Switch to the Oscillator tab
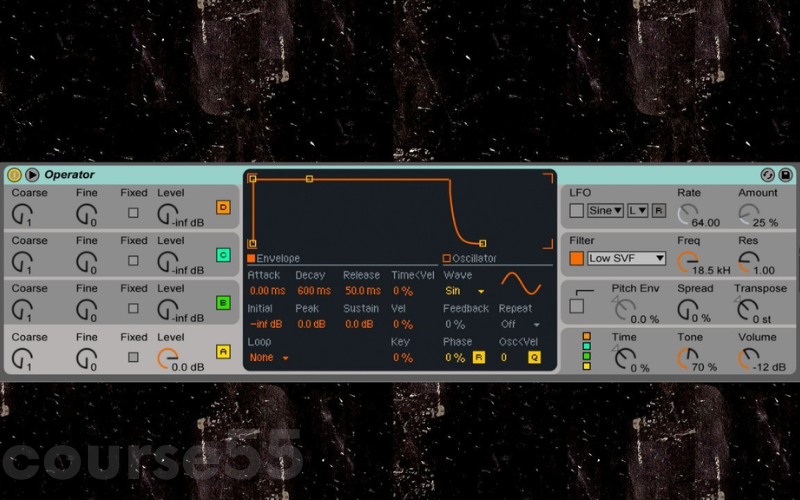800x500 pixels. point(470,258)
